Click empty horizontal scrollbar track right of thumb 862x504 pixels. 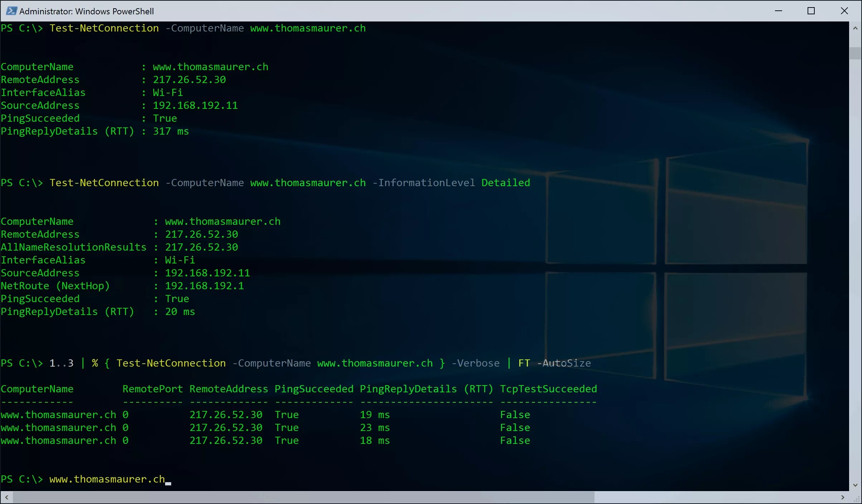click(716, 497)
